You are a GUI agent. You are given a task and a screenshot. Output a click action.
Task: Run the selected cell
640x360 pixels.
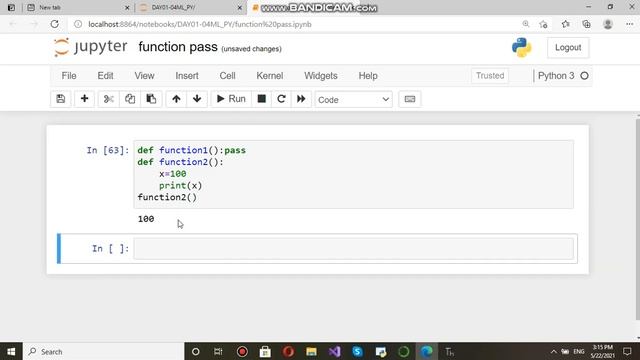coord(231,99)
